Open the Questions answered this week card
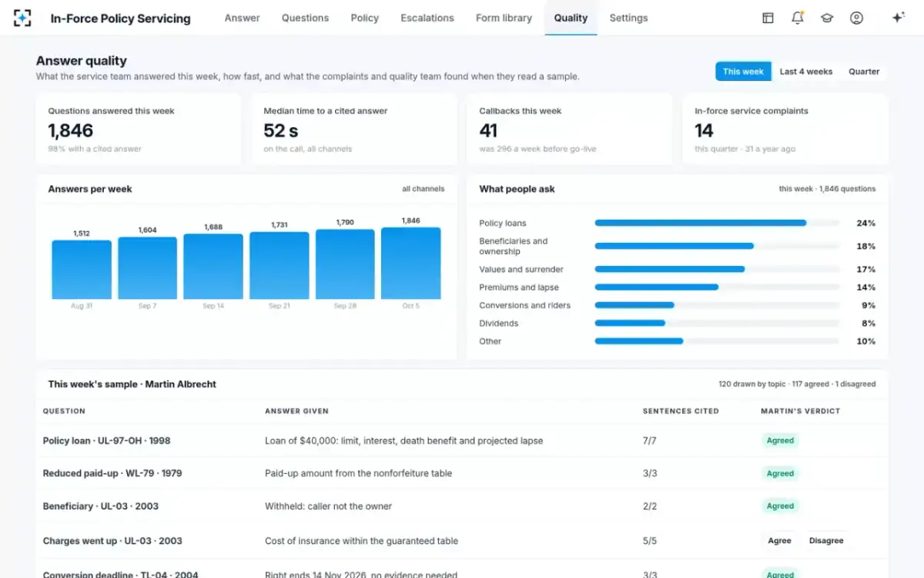 point(139,129)
